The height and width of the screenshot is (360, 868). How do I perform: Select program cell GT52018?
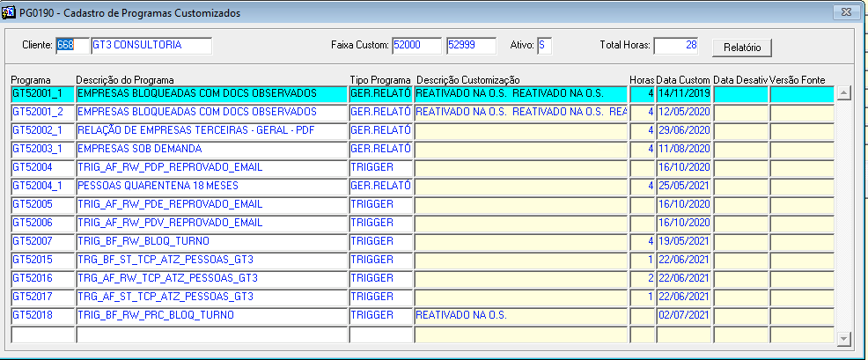42,316
